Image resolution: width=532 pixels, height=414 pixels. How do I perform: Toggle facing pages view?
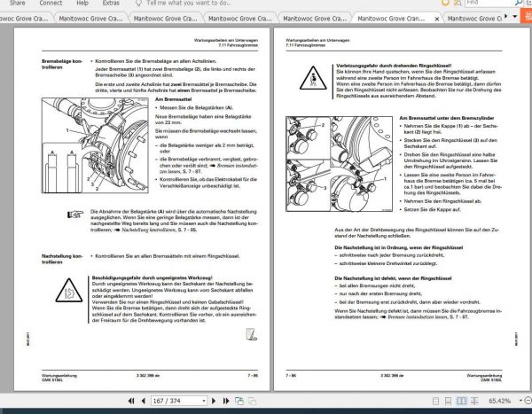(461, 401)
